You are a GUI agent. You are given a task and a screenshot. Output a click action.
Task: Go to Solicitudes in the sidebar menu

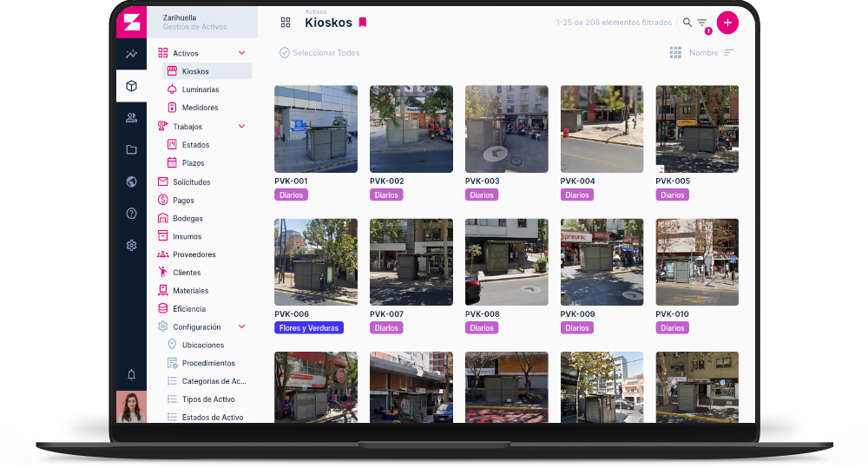191,182
